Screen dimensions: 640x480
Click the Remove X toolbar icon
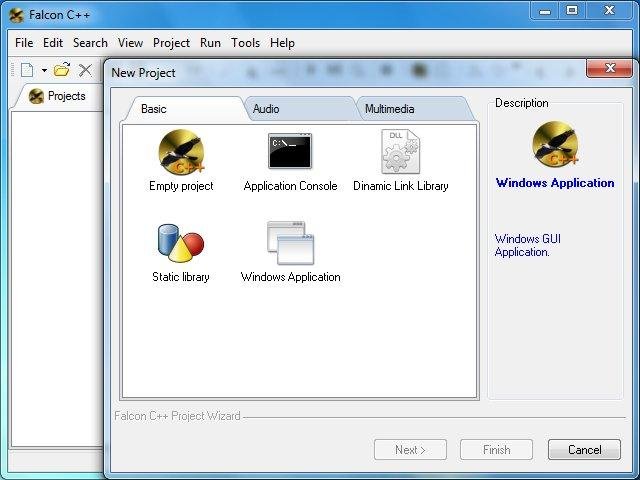pyautogui.click(x=85, y=70)
